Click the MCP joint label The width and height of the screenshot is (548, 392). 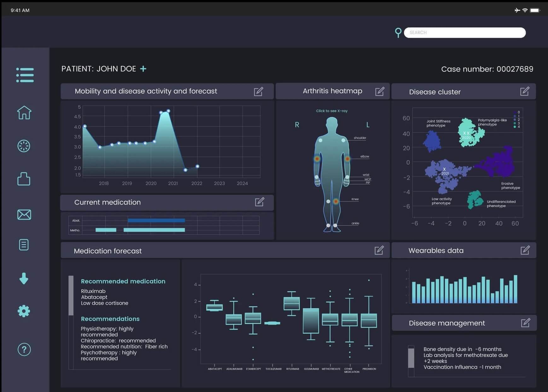click(x=368, y=179)
